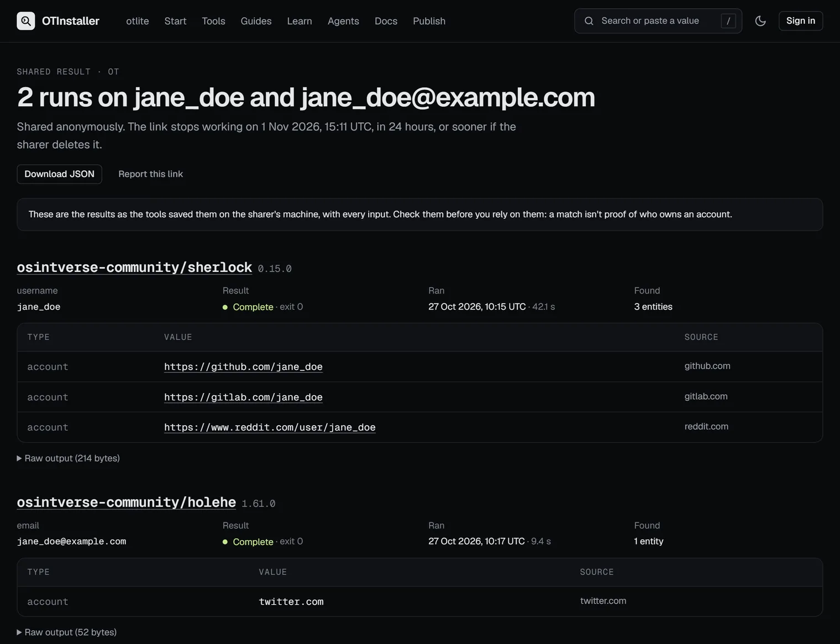Click the twitter.com source cell
Image resolution: width=840 pixels, height=644 pixels.
click(603, 601)
